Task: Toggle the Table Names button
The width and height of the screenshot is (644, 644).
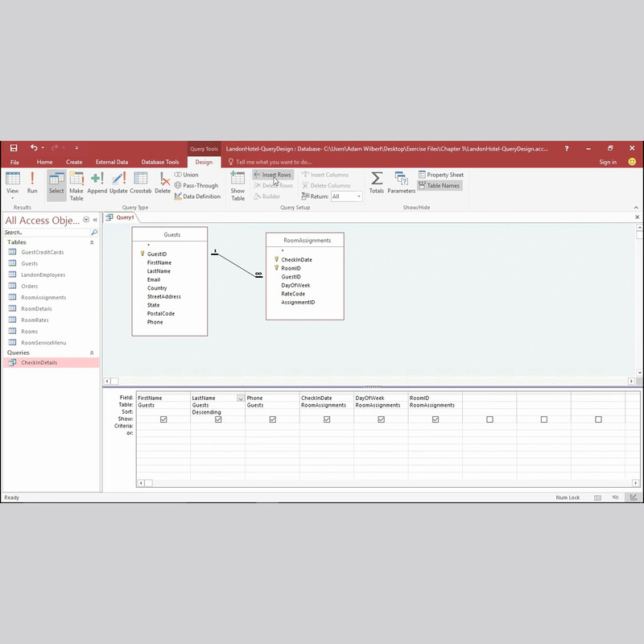Action: (440, 186)
